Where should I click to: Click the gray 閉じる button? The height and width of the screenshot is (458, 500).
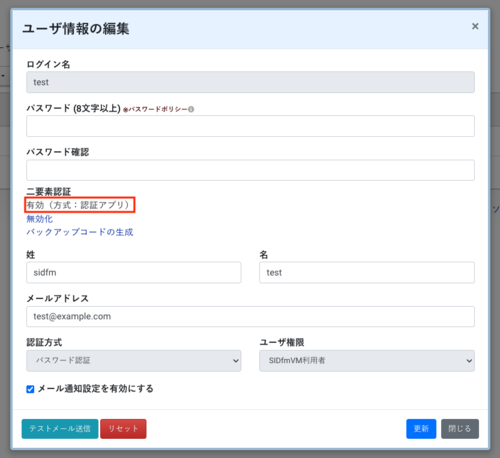click(460, 429)
